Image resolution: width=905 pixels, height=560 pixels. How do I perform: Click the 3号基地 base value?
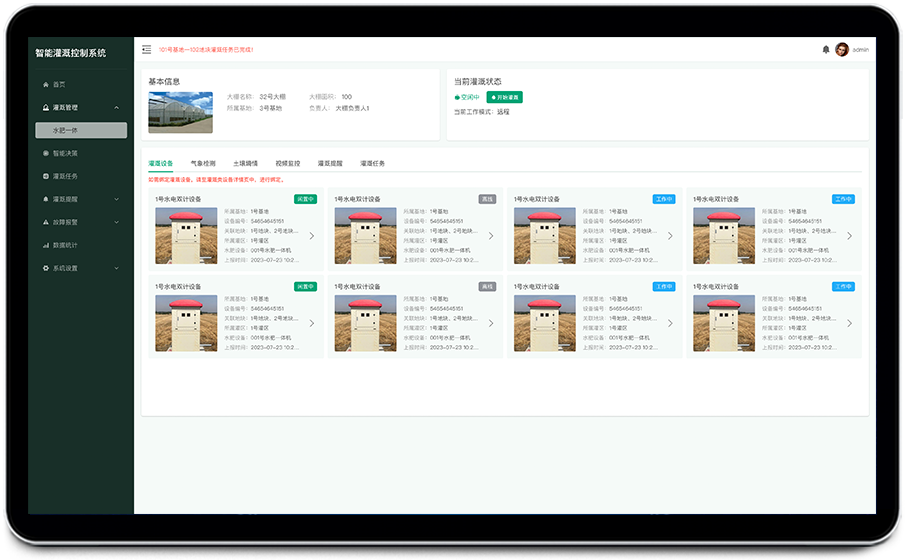click(271, 108)
